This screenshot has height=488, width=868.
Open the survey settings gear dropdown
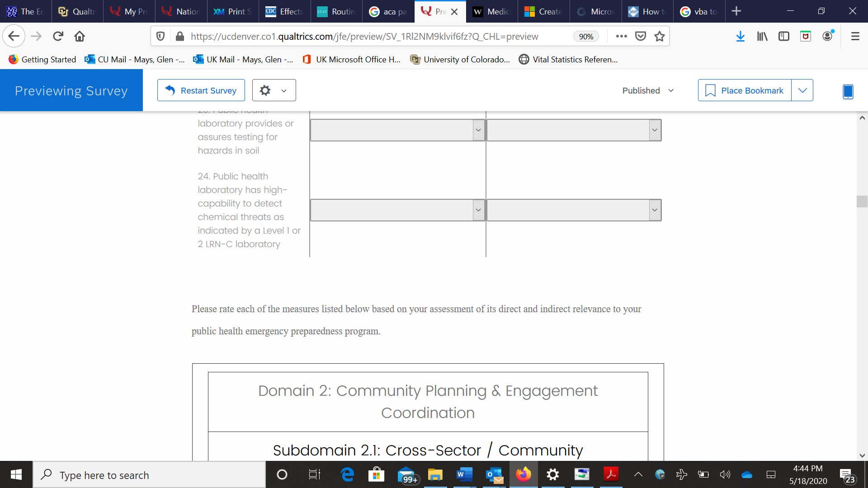click(274, 90)
